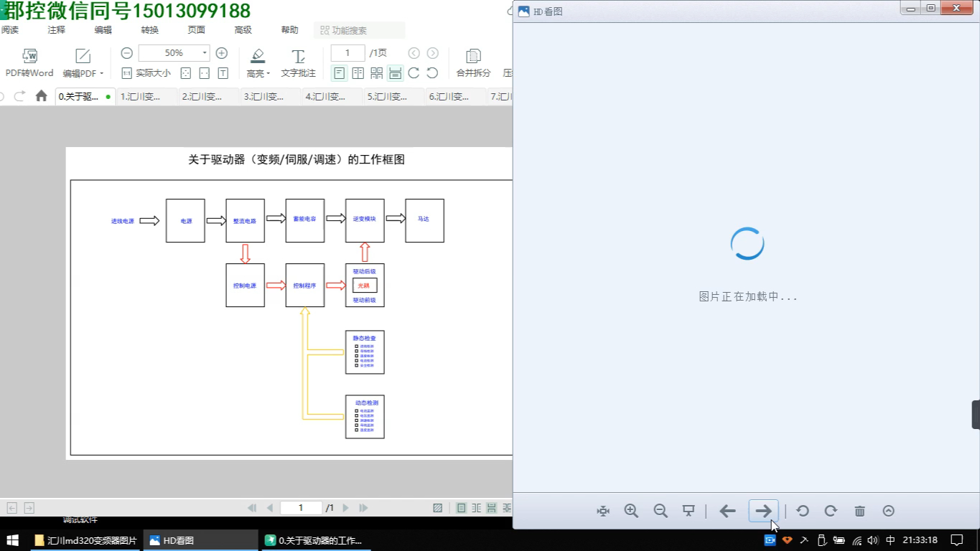
Task: Select the 文字批注 text annotation tool
Action: click(298, 63)
